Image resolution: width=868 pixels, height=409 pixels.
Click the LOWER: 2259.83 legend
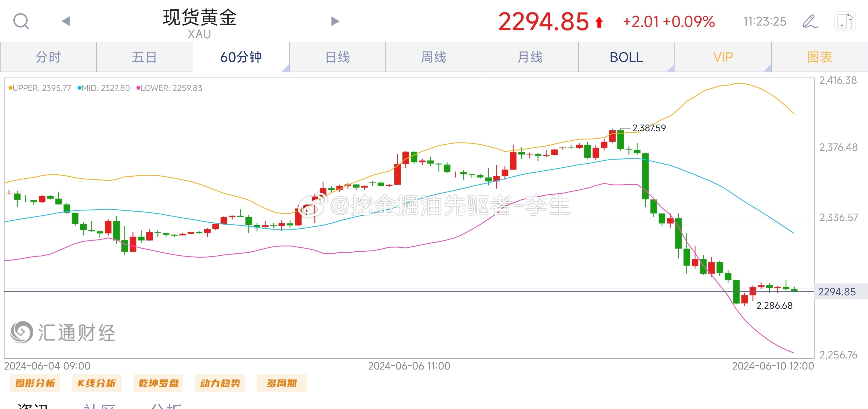[169, 88]
